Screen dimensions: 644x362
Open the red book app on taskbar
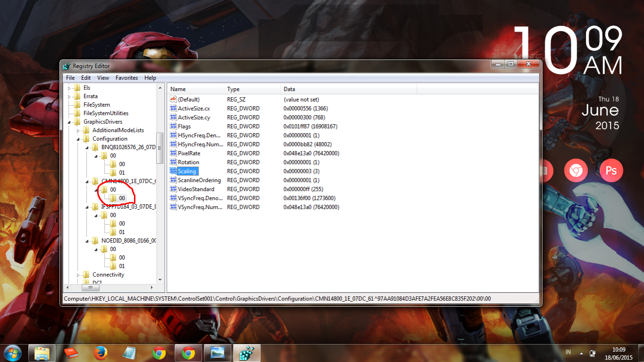(x=71, y=353)
